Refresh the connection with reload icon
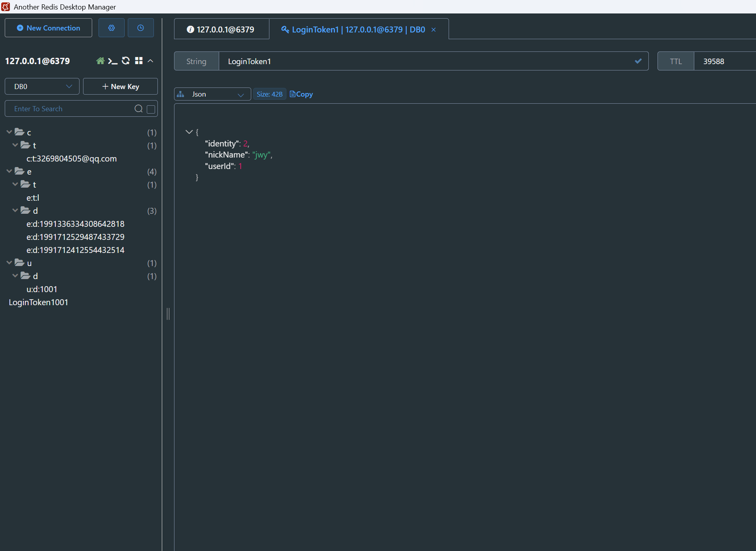 (126, 61)
